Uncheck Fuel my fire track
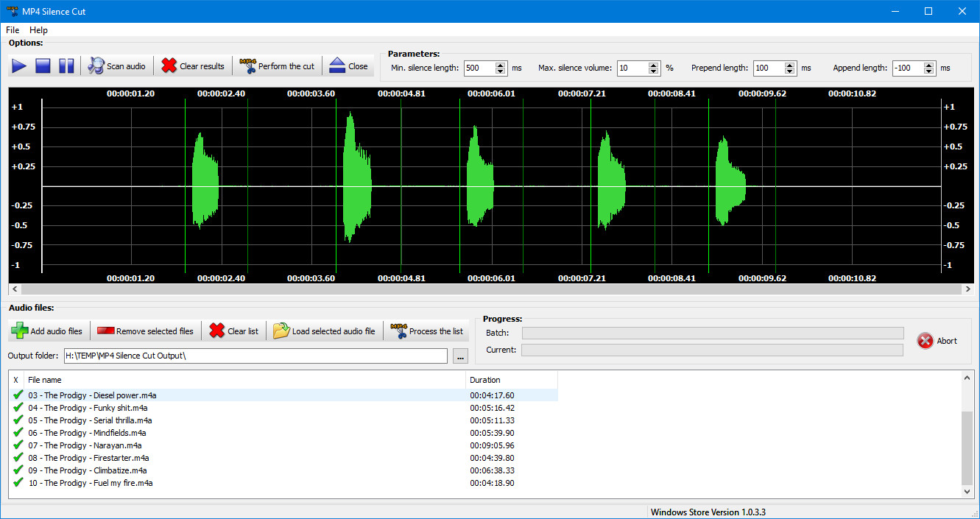This screenshot has height=519, width=980. click(18, 483)
